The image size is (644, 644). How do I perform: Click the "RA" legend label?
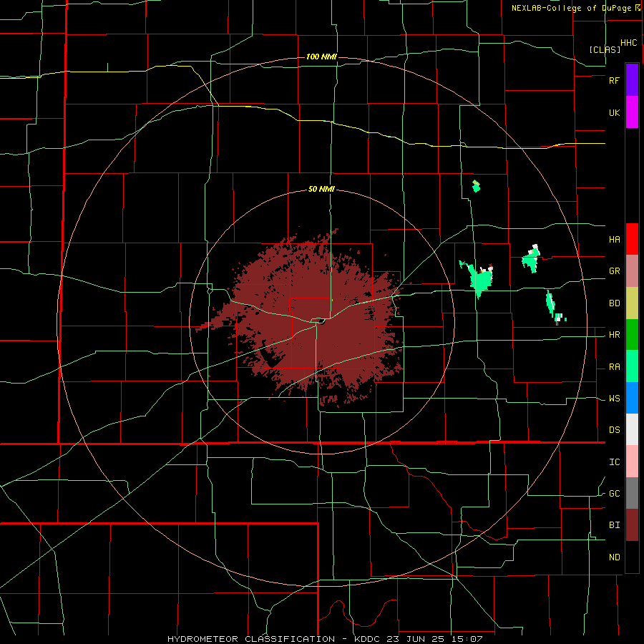pyautogui.click(x=614, y=367)
